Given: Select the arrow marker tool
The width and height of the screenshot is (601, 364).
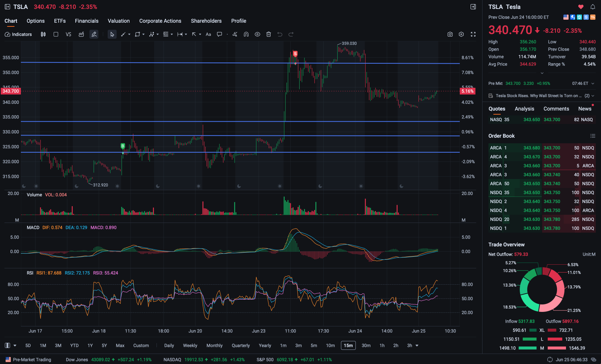Looking at the screenshot, I should click(x=194, y=34).
